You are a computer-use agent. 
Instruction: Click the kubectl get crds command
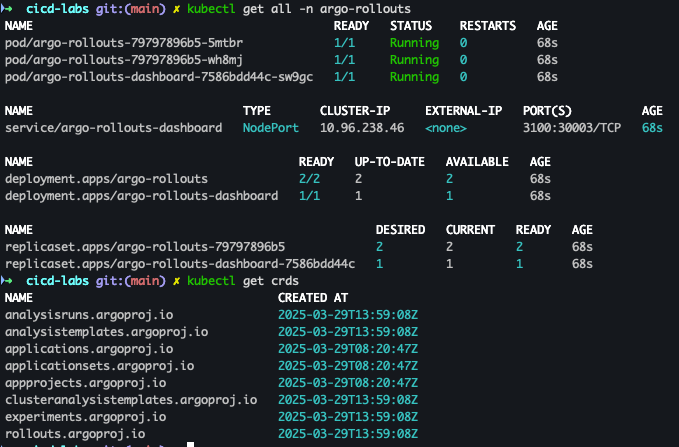[243, 281]
